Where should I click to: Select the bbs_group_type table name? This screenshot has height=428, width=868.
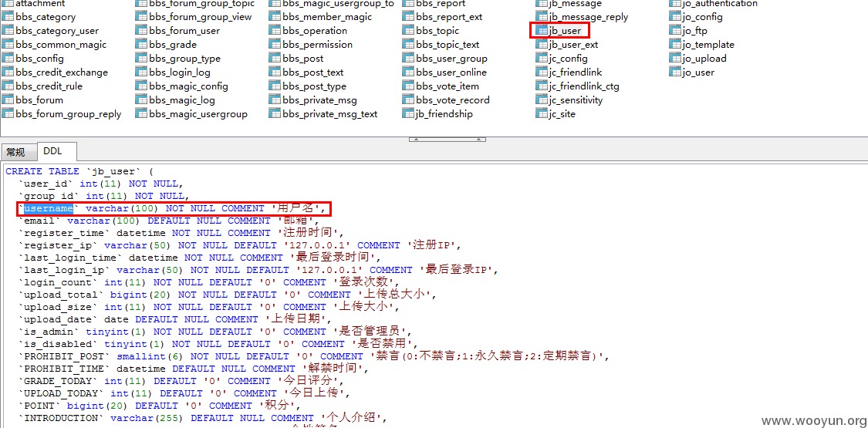184,59
